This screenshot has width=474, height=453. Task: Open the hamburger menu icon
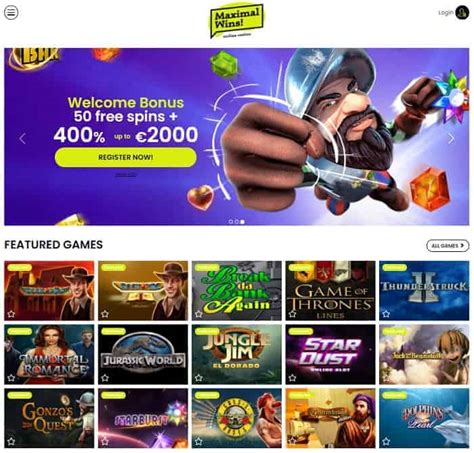tap(11, 13)
